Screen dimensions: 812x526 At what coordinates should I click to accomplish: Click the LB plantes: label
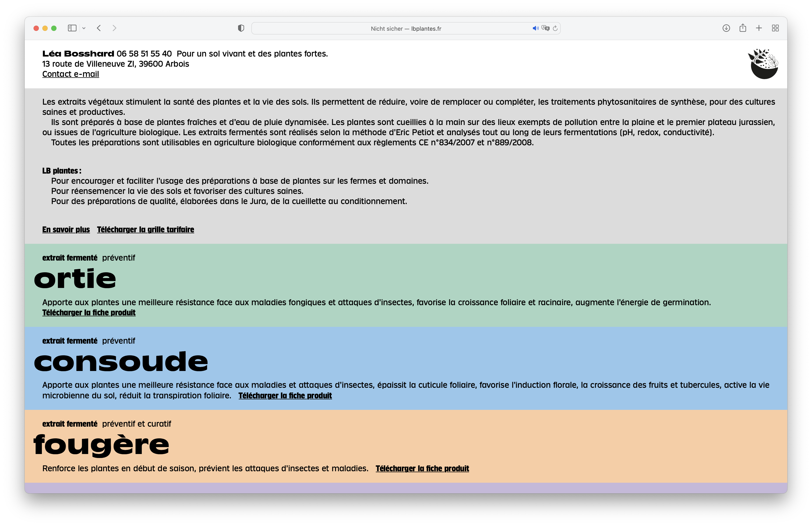tap(62, 171)
